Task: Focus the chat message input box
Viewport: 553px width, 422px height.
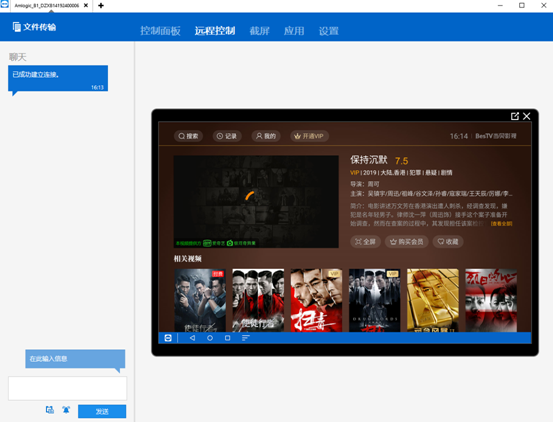Action: (67, 388)
